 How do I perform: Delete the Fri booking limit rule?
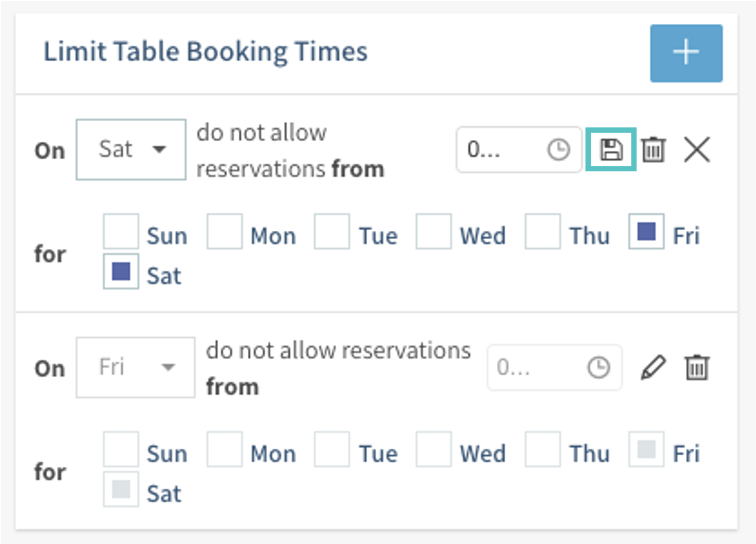(x=697, y=367)
